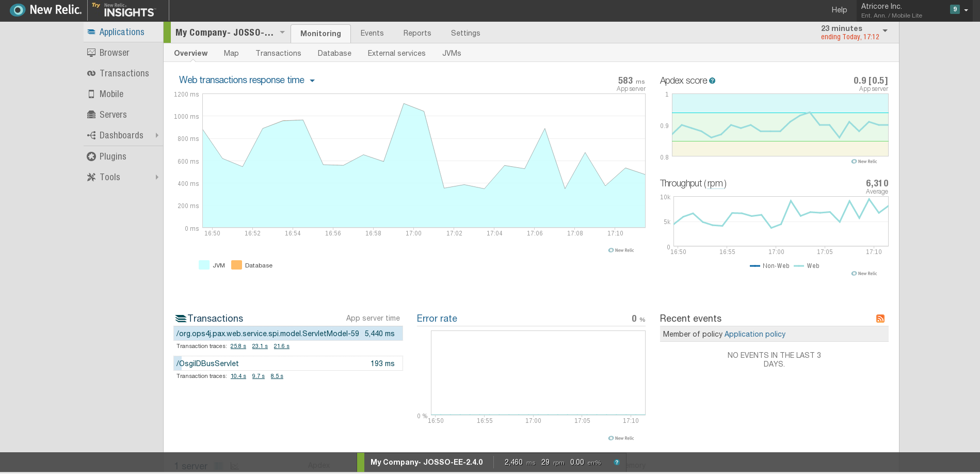The height and width of the screenshot is (474, 980).
Task: Toggle the Non-Web throughput legend
Action: [x=769, y=266]
